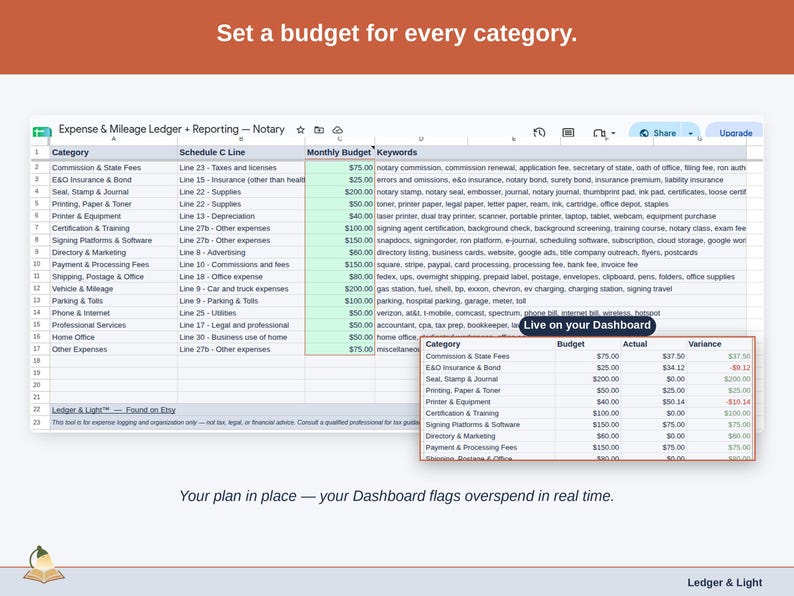Viewport: 794px width, 596px height.
Task: Select the Schedule C Line header cell
Action: click(x=241, y=152)
